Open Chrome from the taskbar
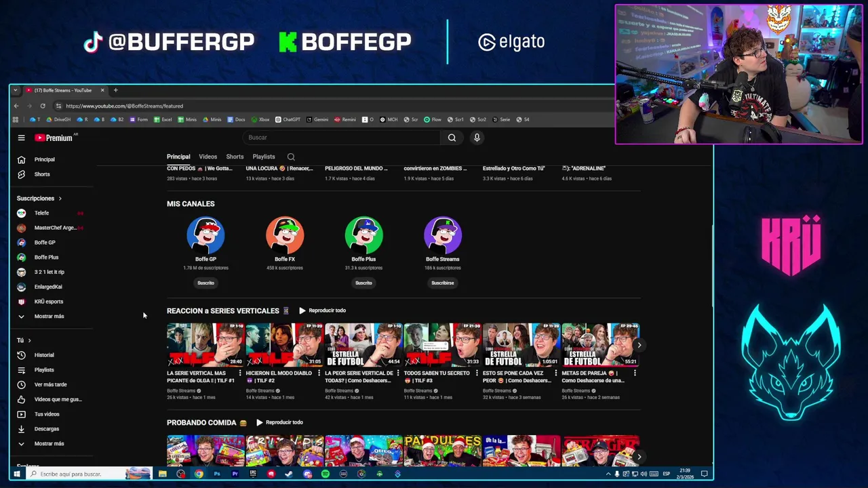868x488 pixels. [x=199, y=474]
